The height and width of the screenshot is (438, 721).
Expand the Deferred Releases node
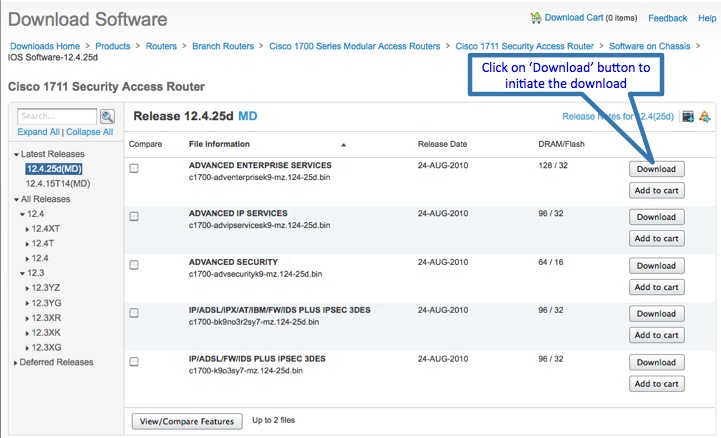16,363
